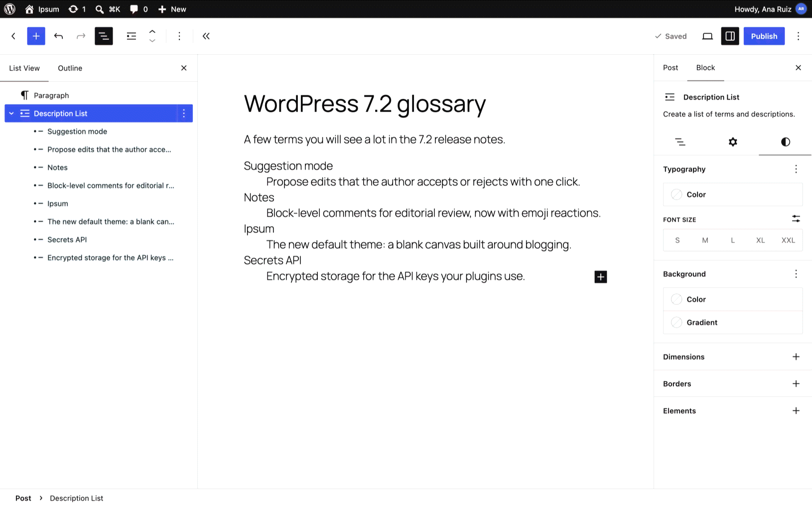Select the Paragraph block in List View
812x507 pixels.
99,95
